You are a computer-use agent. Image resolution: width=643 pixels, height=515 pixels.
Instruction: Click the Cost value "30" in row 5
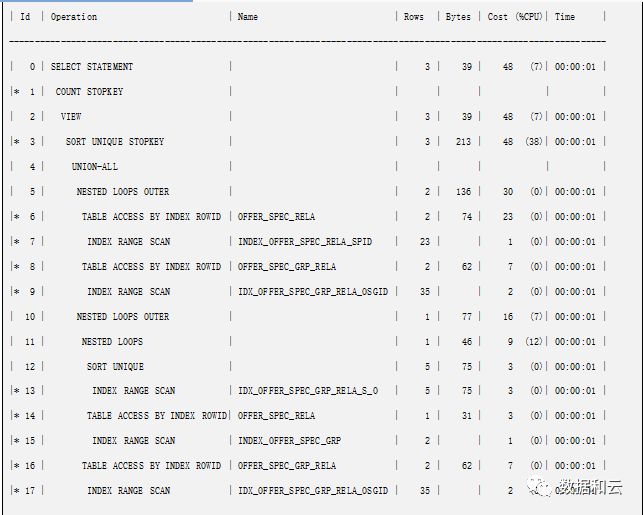508,192
